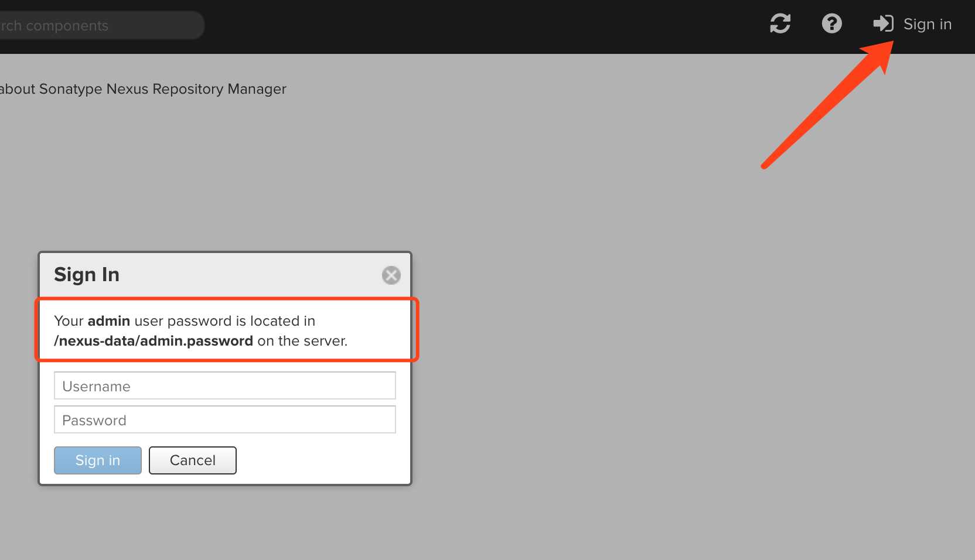The width and height of the screenshot is (975, 560).
Task: Open the help question mark icon
Action: coord(831,24)
